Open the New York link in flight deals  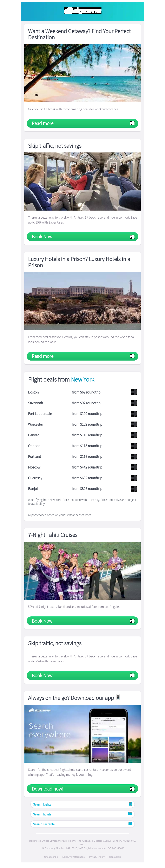point(82,380)
